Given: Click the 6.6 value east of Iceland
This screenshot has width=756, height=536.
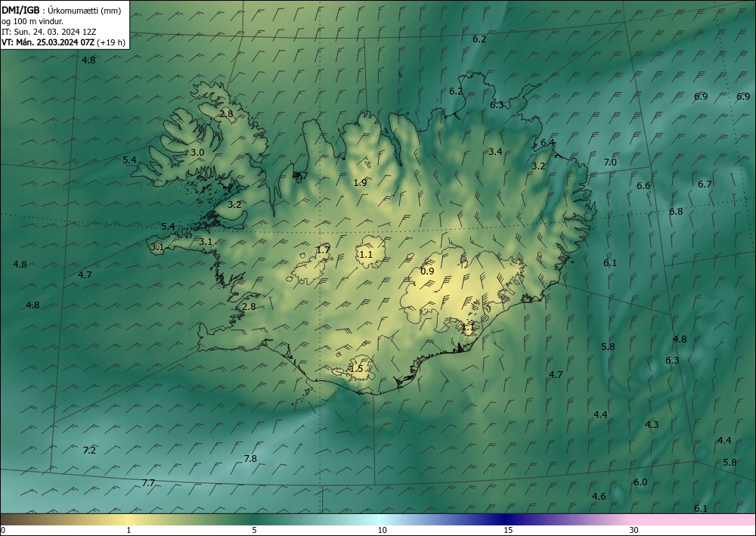Looking at the screenshot, I should (x=643, y=185).
